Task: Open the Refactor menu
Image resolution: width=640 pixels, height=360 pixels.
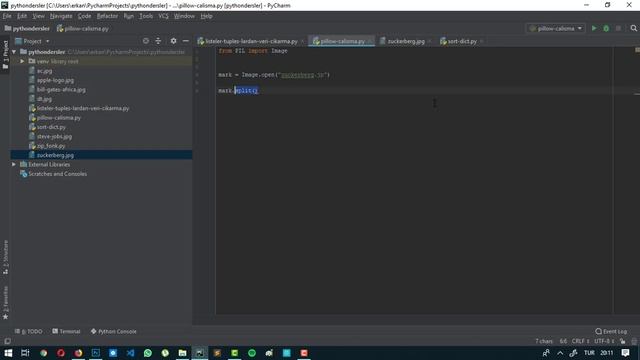Action: (107, 16)
